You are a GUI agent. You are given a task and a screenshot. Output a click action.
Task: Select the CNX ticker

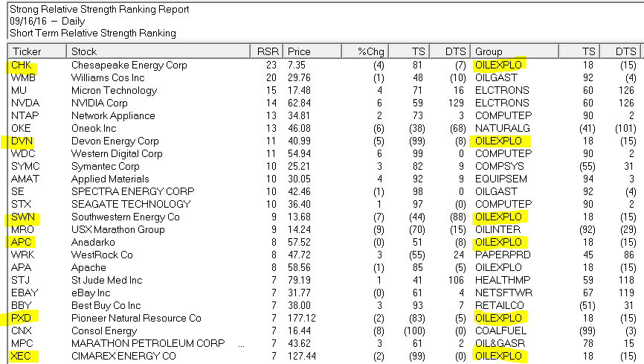tap(22, 331)
